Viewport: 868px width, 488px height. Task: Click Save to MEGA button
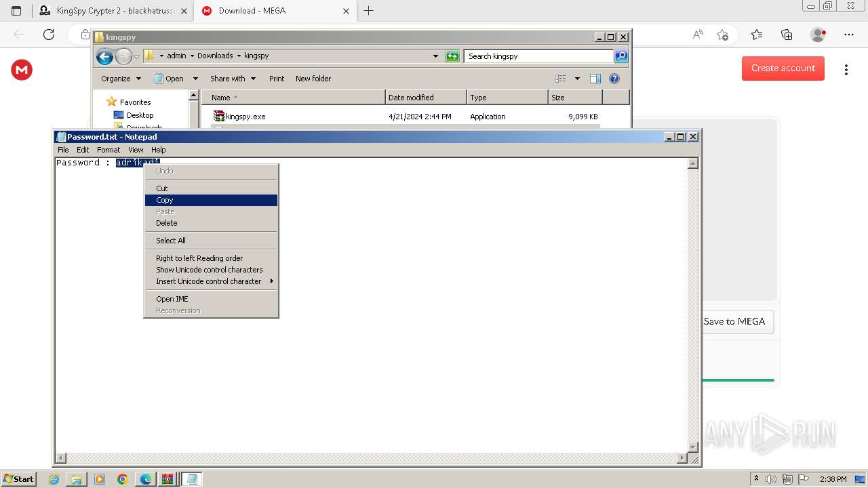[734, 321]
